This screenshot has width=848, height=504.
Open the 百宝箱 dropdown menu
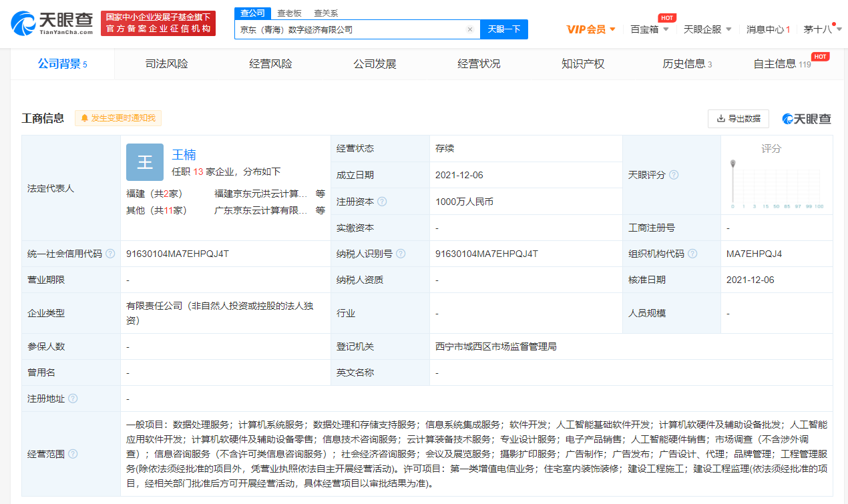(x=649, y=29)
